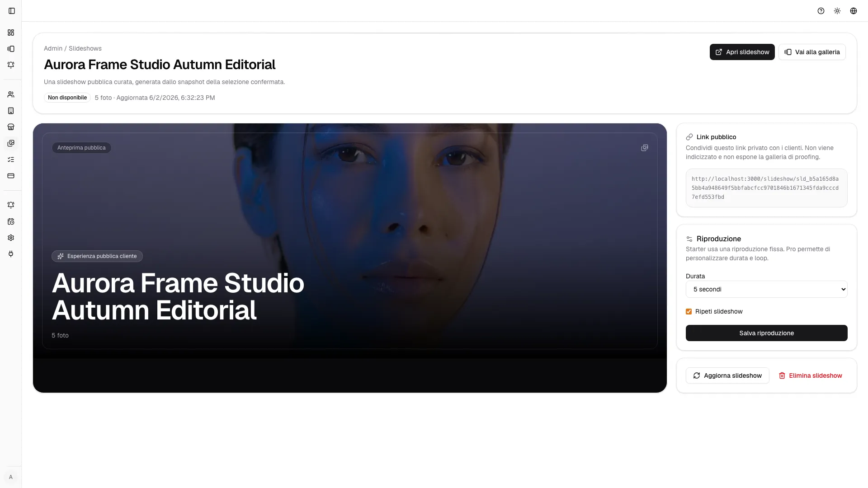The height and width of the screenshot is (488, 868).
Task: Open the credit card billing icon
Action: point(11,176)
